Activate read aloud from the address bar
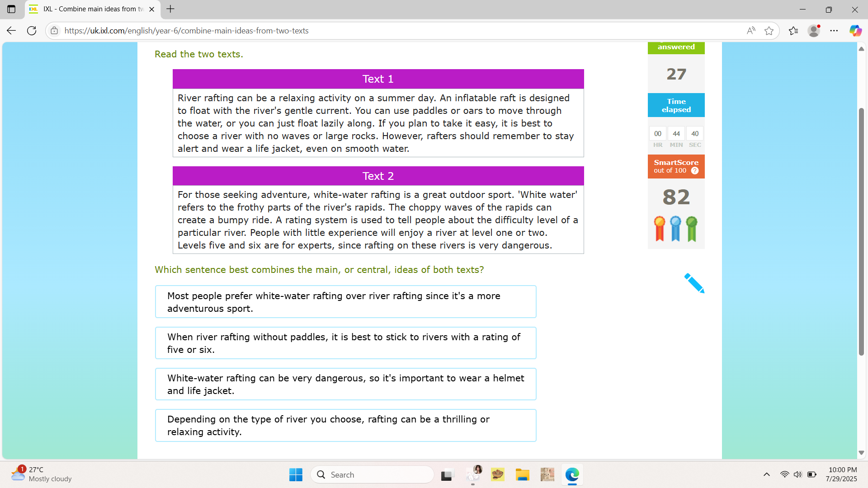This screenshot has width=868, height=488. click(751, 30)
